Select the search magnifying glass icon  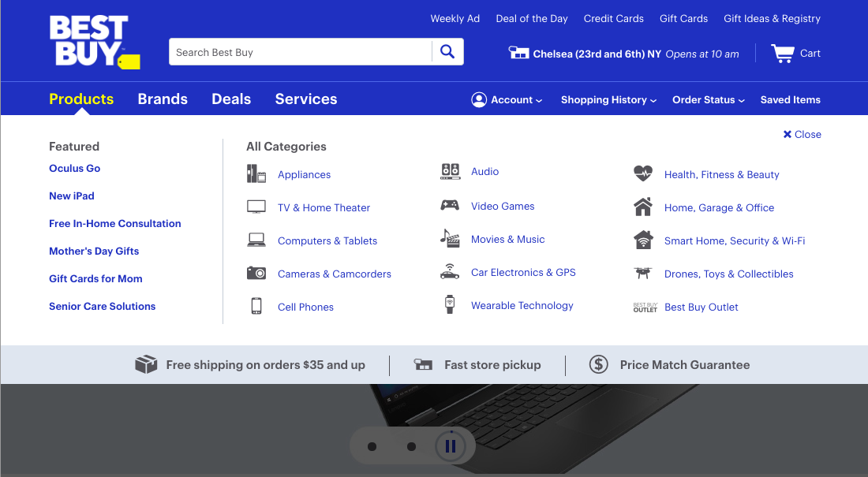(x=447, y=50)
